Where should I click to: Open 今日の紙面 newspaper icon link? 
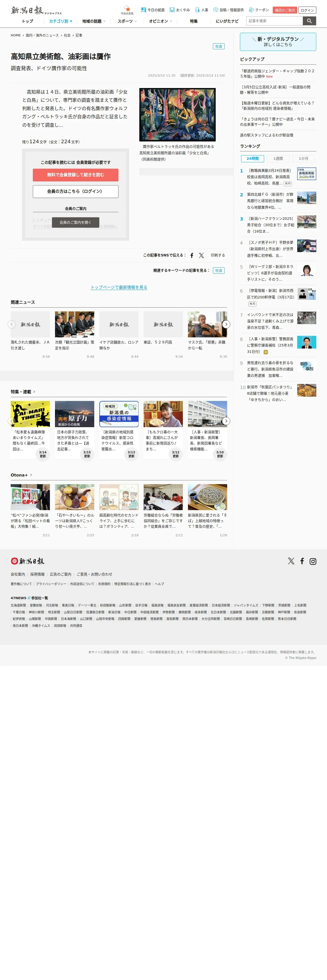153,10
